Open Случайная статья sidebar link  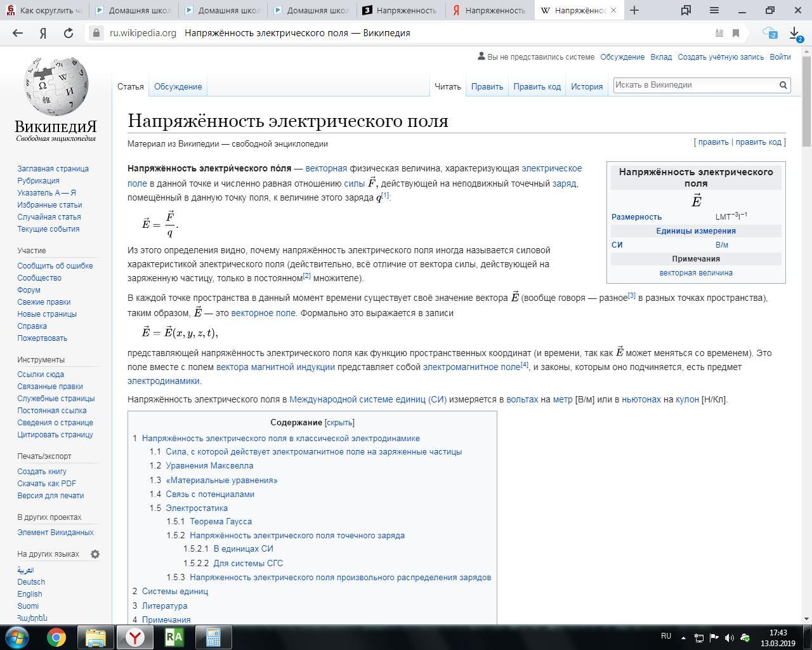click(x=49, y=217)
